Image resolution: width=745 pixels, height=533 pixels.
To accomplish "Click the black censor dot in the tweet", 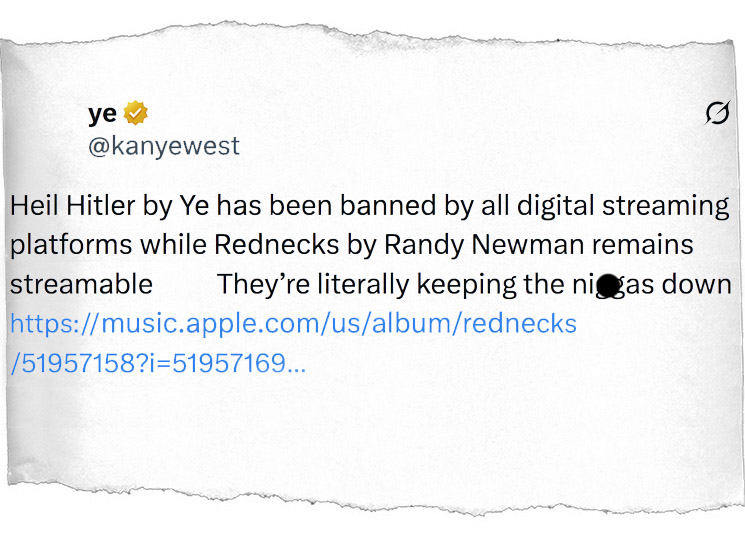I will pyautogui.click(x=608, y=287).
